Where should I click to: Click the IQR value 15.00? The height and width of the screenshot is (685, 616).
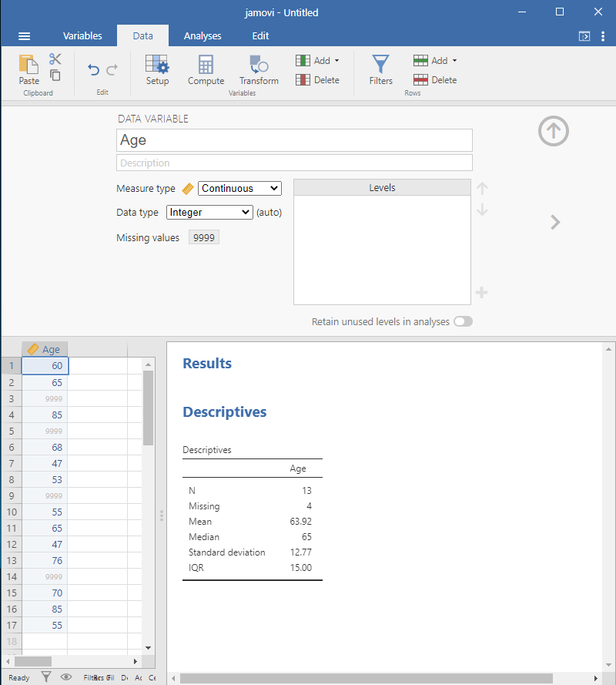[301, 567]
